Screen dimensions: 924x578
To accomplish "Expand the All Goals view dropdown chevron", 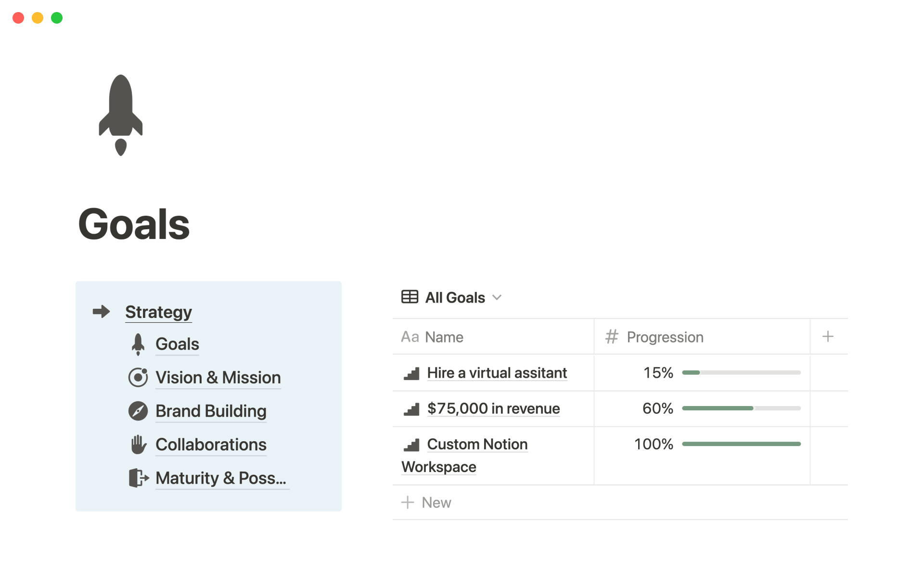I will (497, 297).
